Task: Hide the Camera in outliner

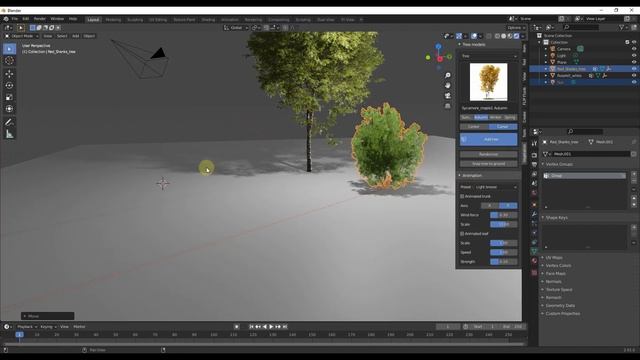Action: click(x=634, y=49)
